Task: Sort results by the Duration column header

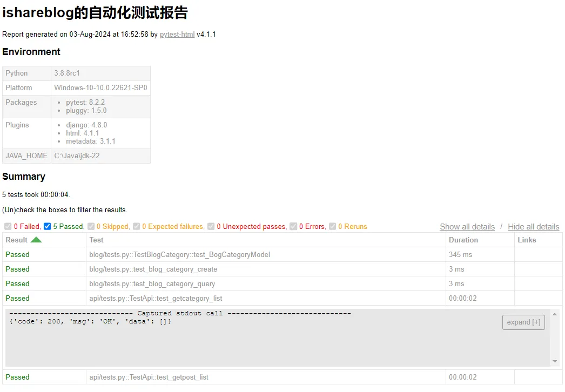Action: click(463, 240)
